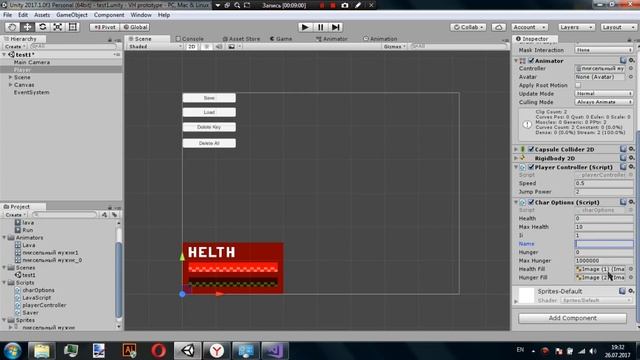Disable the Capsule Collider 2D checkbox
Screen dimensions: 640x360
click(x=531, y=149)
